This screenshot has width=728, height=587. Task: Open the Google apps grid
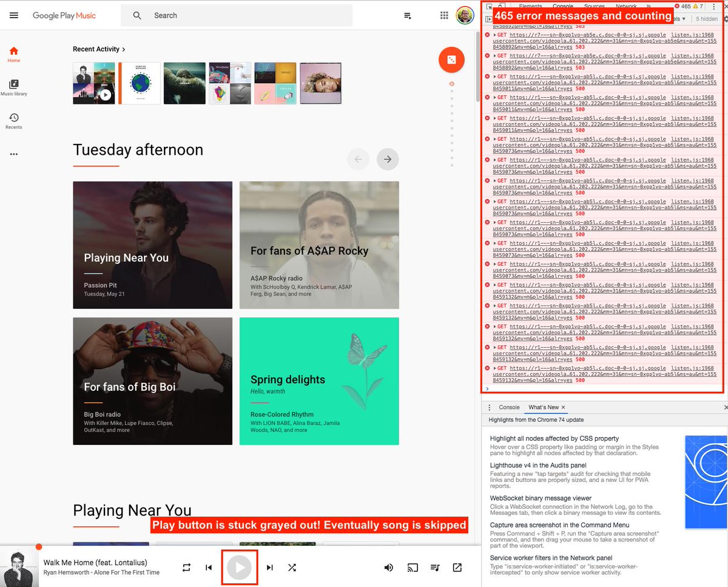(445, 15)
